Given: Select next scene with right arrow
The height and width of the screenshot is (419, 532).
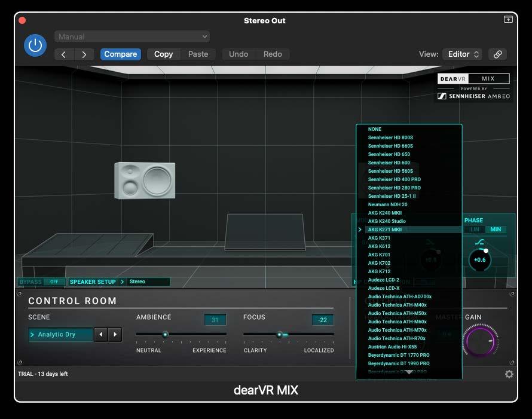Looking at the screenshot, I should [115, 335].
